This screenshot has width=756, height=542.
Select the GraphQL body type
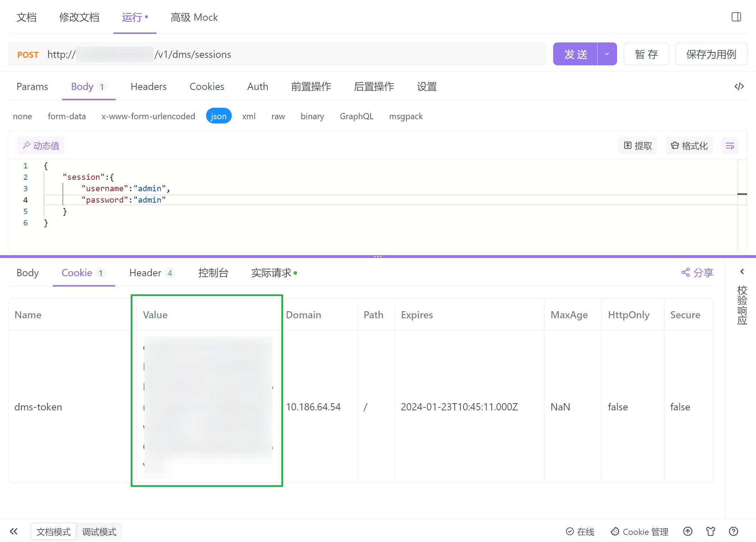coord(357,116)
